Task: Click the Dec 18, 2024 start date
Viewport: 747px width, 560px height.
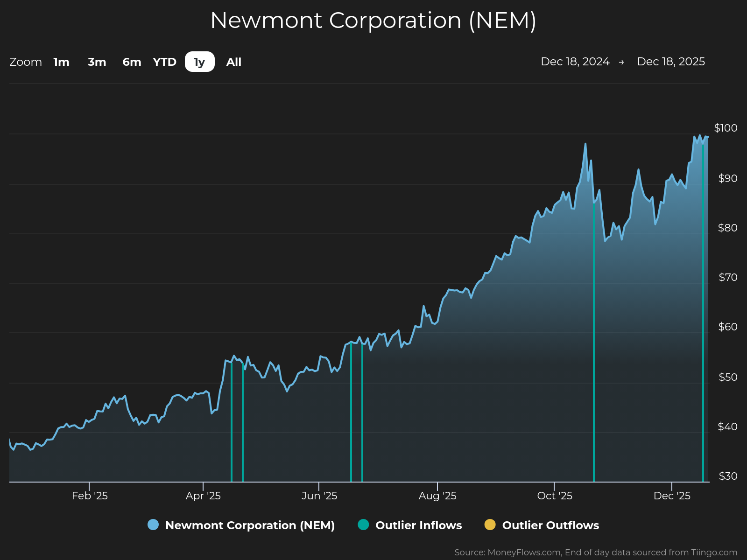Action: pyautogui.click(x=575, y=62)
